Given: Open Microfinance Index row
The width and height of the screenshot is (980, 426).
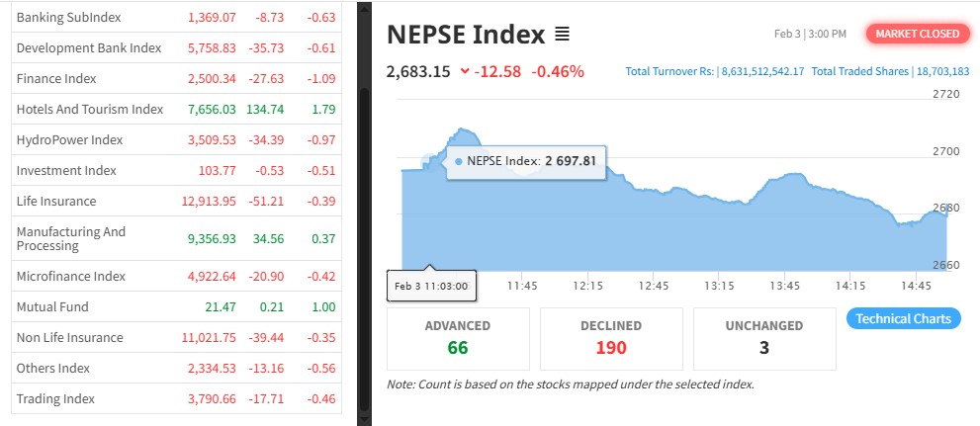Looking at the screenshot, I should [70, 276].
